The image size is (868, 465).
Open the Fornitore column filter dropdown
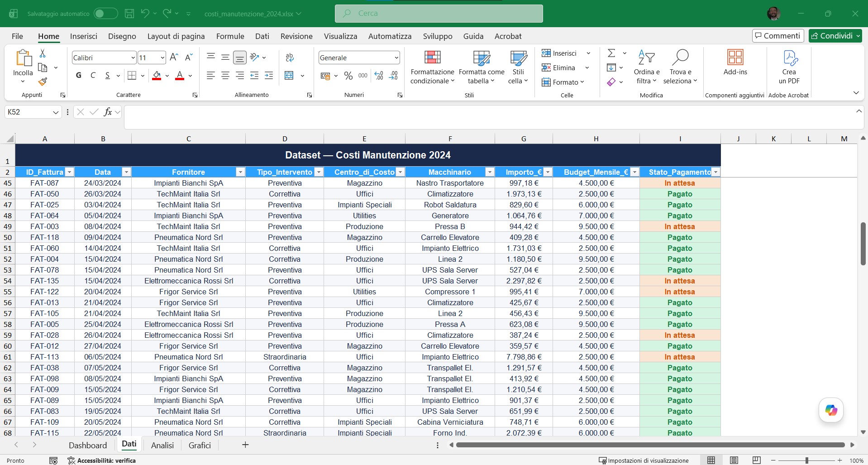coord(240,172)
